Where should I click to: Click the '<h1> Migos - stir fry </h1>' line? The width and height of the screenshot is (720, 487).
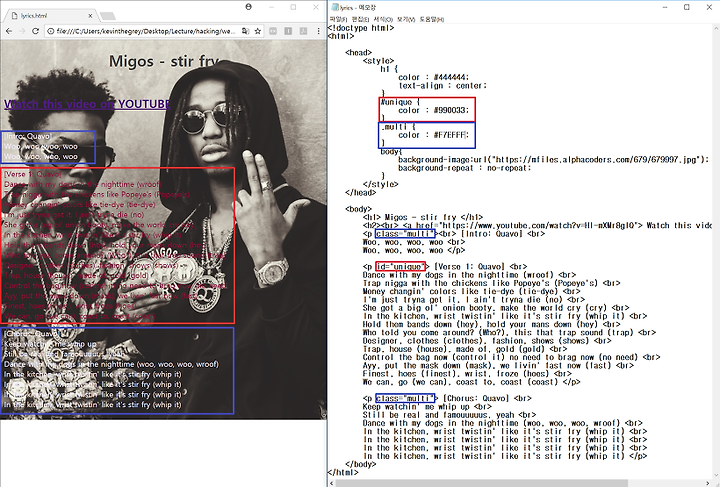point(422,217)
